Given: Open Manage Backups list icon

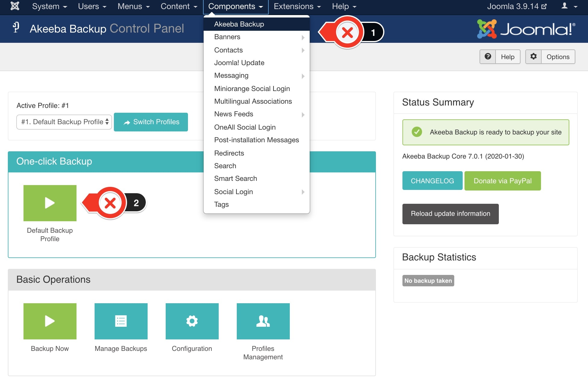Looking at the screenshot, I should point(121,321).
